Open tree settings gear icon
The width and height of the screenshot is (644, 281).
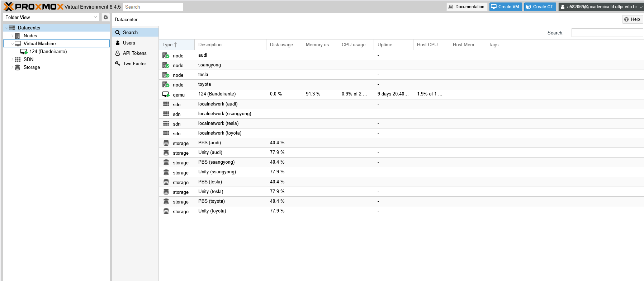pos(106,17)
